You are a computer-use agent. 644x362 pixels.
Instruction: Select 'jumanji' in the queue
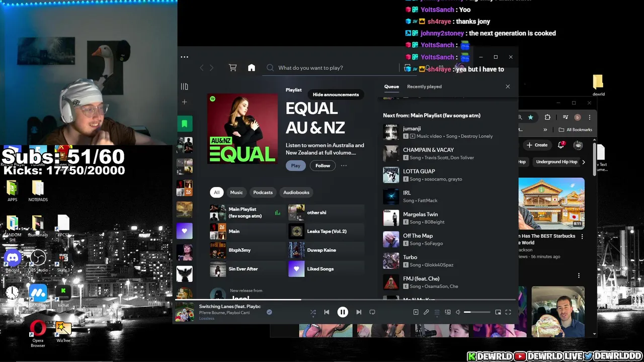tap(448, 132)
